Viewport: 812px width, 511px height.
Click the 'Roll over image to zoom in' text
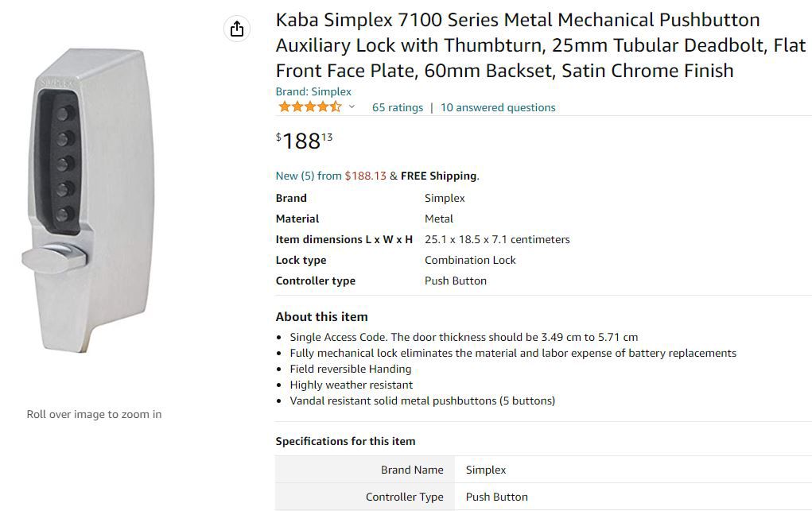tap(94, 414)
